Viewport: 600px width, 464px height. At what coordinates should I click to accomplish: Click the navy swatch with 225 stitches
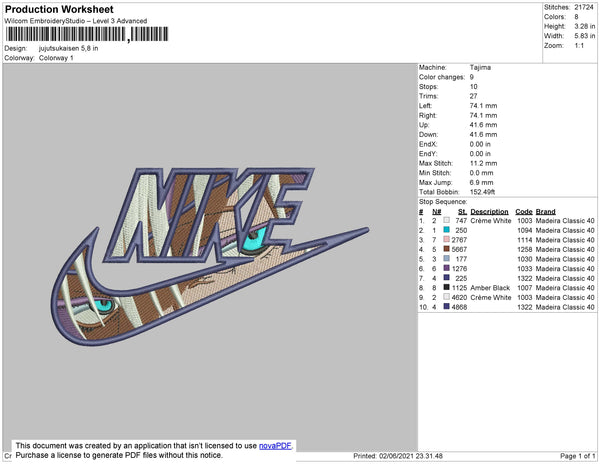click(x=447, y=278)
